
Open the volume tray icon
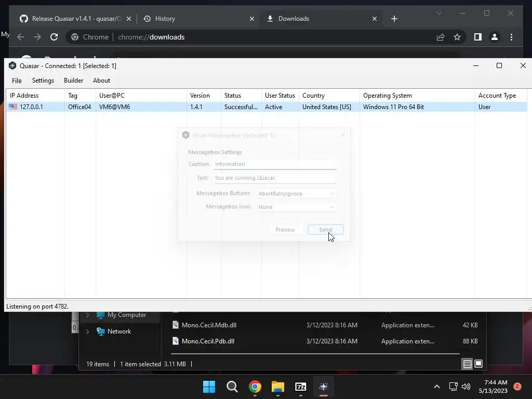[x=466, y=387]
